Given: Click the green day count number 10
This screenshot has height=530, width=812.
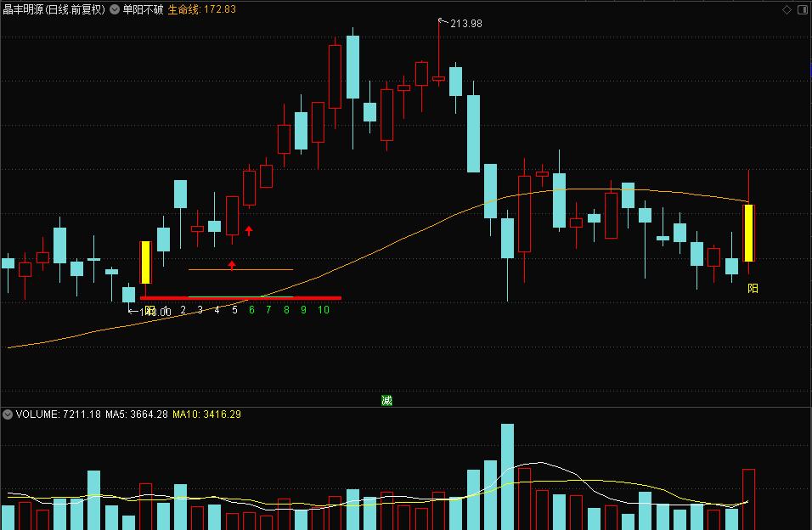Looking at the screenshot, I should pos(323,310).
